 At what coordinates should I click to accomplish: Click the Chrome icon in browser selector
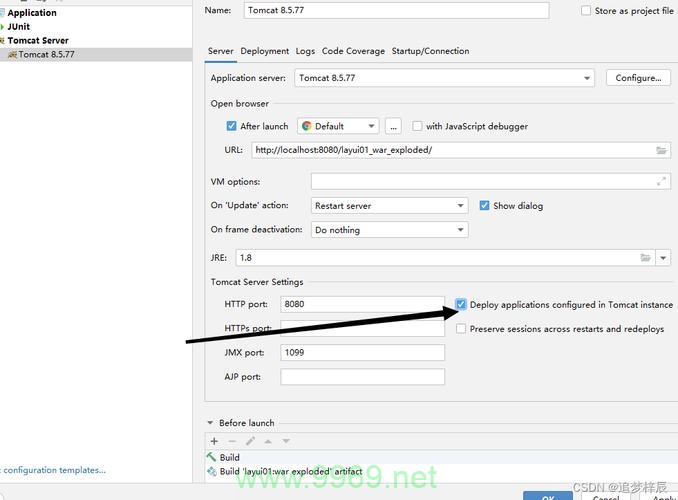pyautogui.click(x=307, y=126)
